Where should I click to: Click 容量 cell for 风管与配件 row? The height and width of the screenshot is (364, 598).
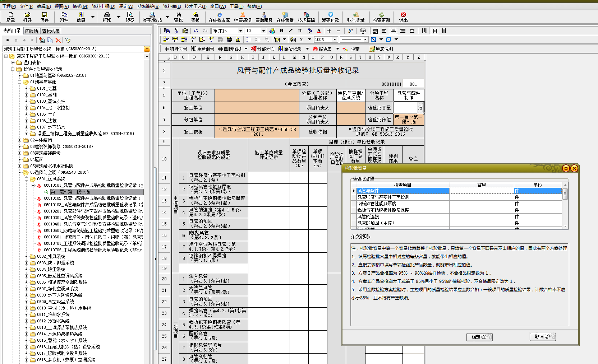click(482, 191)
